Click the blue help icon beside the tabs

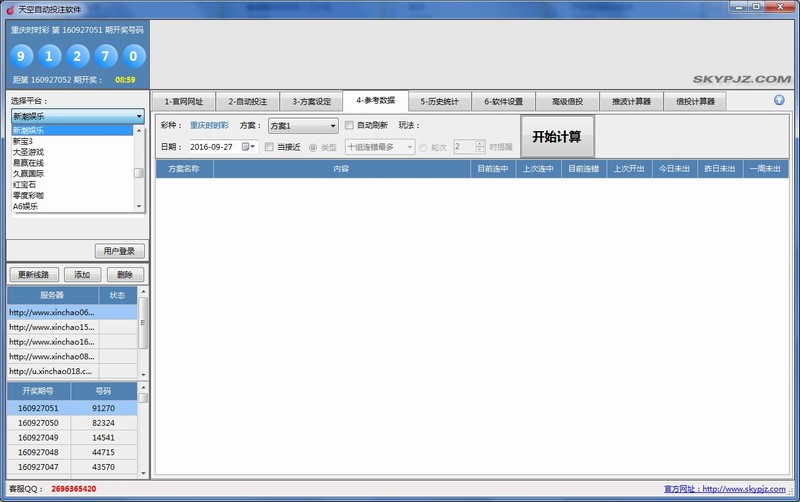779,100
